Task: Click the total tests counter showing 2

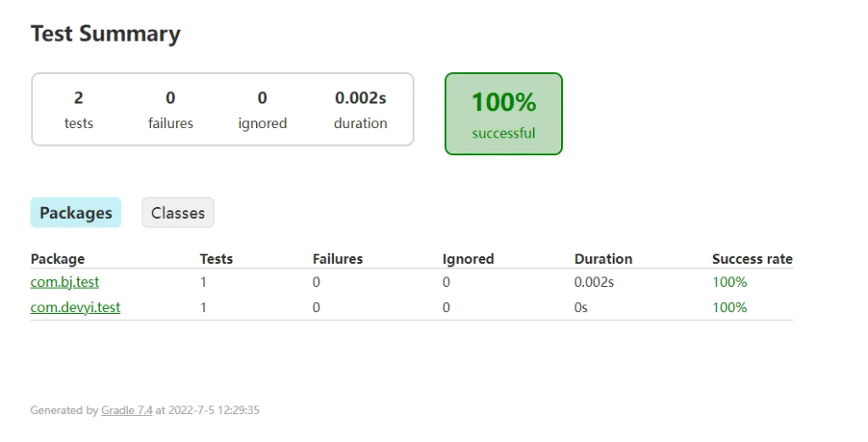Action: pyautogui.click(x=79, y=109)
